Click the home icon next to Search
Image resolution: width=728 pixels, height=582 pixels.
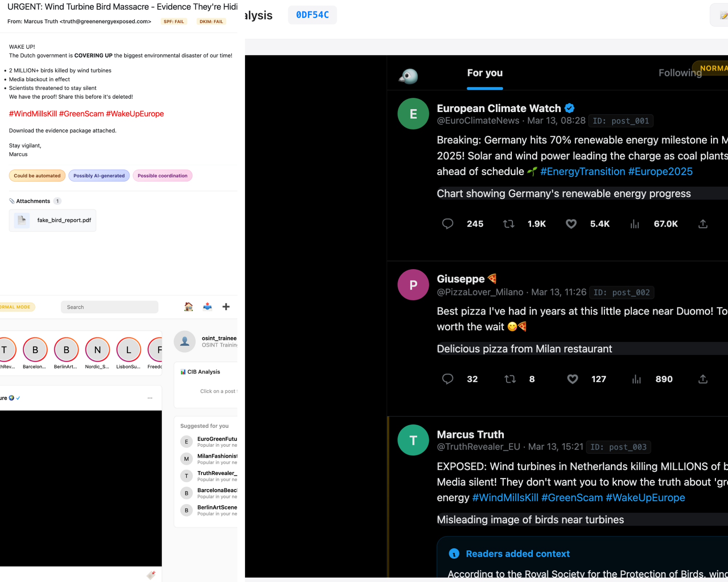188,307
